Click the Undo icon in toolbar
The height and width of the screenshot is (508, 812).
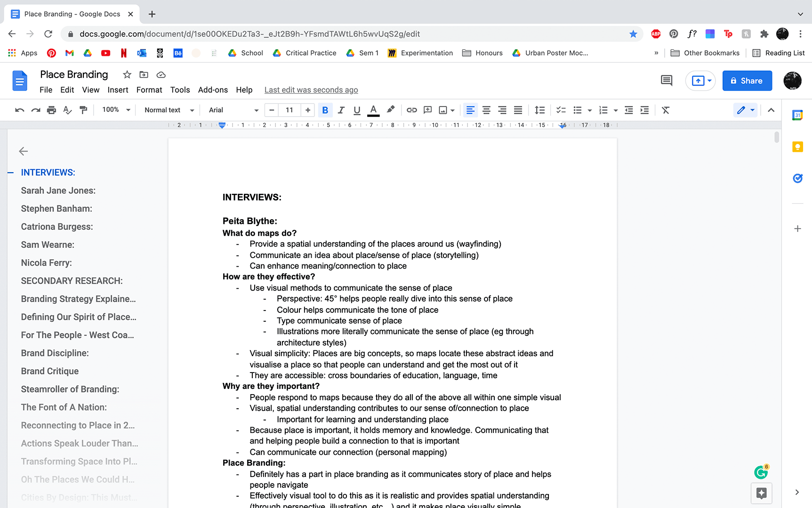[x=20, y=110]
